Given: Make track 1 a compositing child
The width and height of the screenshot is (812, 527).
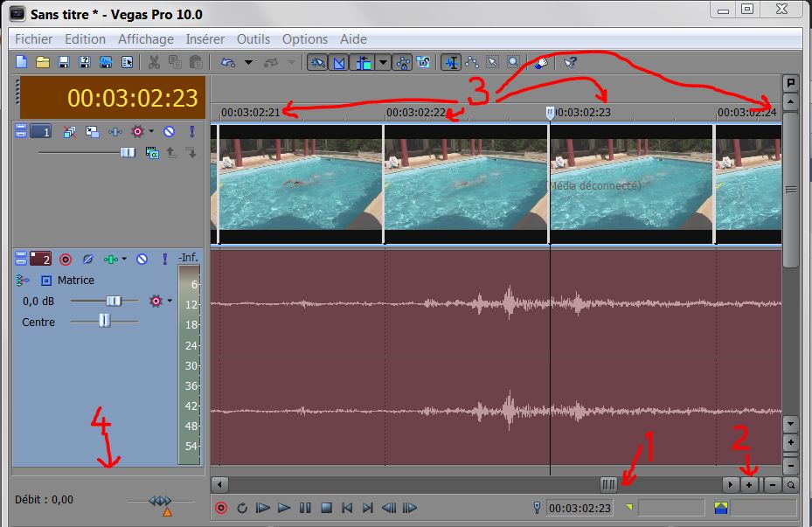Looking at the screenshot, I should tap(191, 153).
